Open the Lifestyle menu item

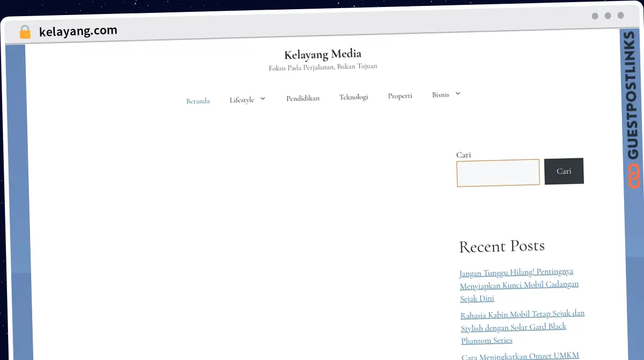click(241, 100)
